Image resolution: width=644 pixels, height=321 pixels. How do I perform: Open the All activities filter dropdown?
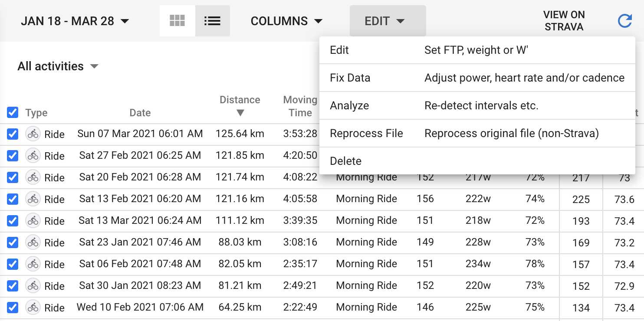58,66
